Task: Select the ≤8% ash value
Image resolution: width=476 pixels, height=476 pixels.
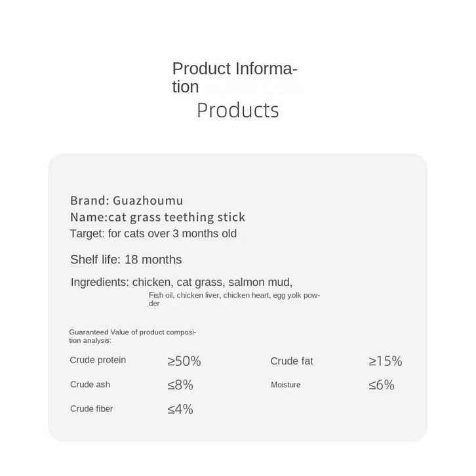Action: click(180, 385)
